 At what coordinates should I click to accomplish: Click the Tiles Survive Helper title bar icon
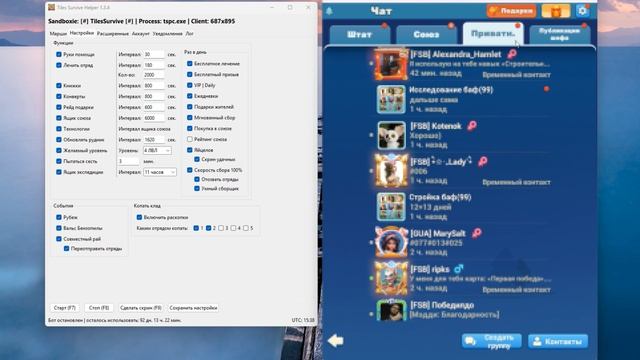point(51,7)
